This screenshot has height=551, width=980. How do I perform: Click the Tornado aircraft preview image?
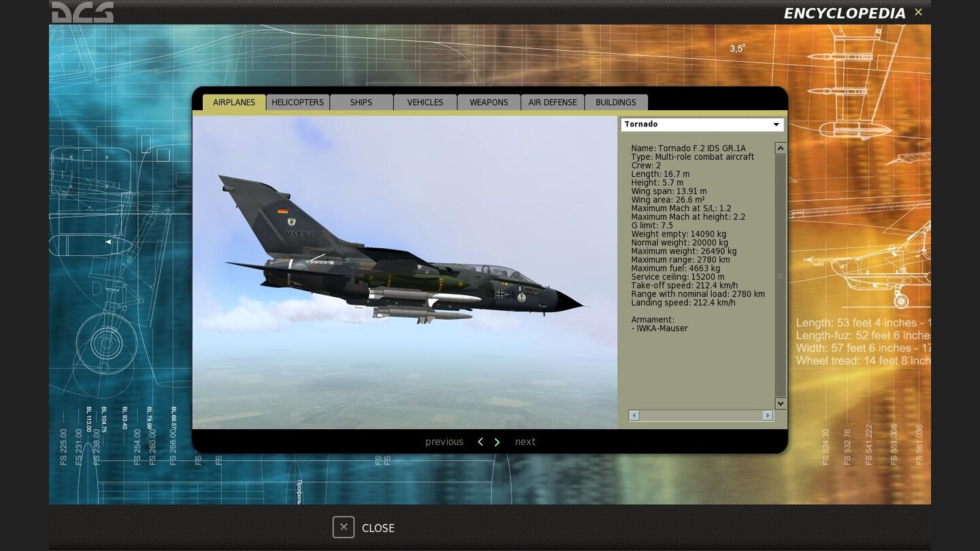click(x=405, y=272)
